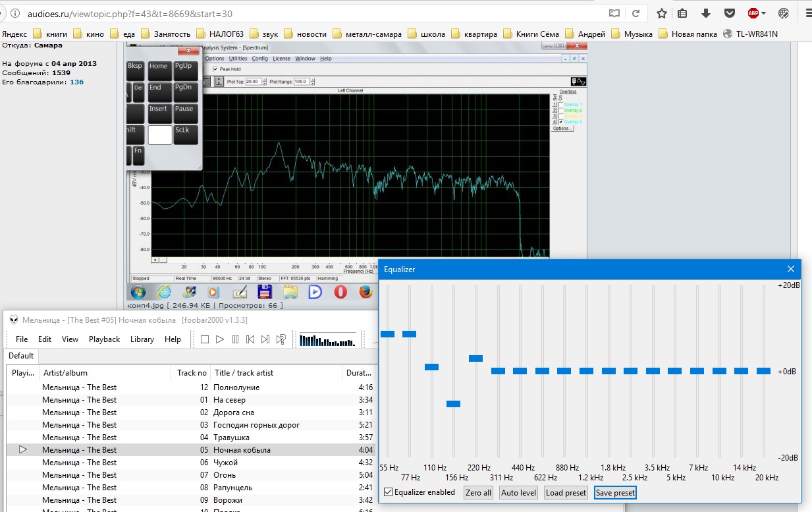Save page with the Pocket icon
812x512 pixels.
pos(730,13)
